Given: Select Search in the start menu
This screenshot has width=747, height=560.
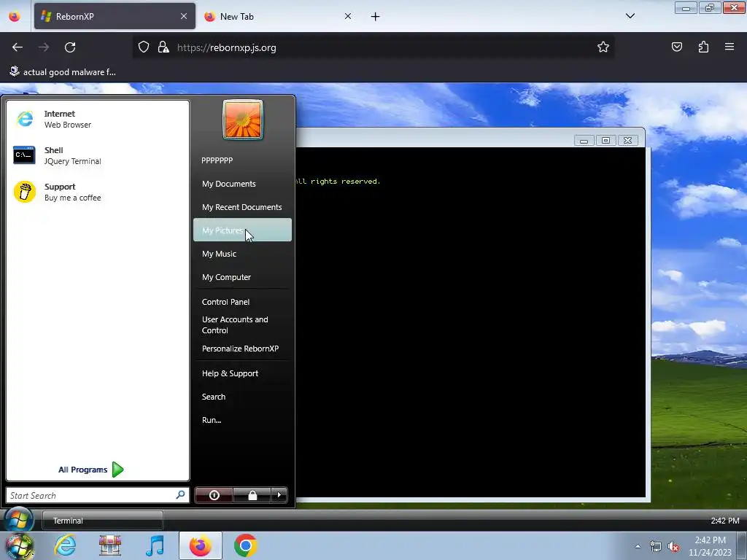Looking at the screenshot, I should click(x=242, y=397).
